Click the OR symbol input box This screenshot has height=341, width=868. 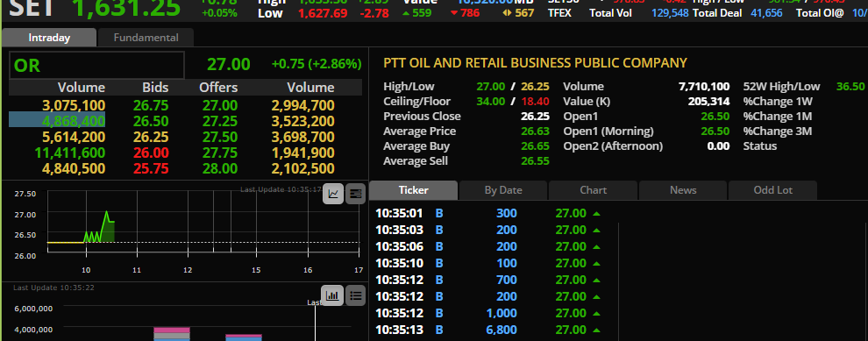click(x=96, y=66)
